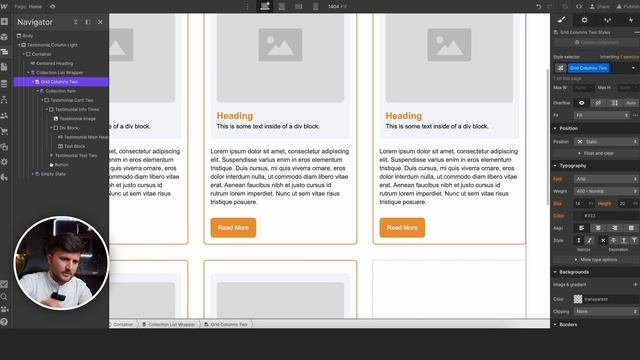
Task: Click the Publish button
Action: pos(628,7)
